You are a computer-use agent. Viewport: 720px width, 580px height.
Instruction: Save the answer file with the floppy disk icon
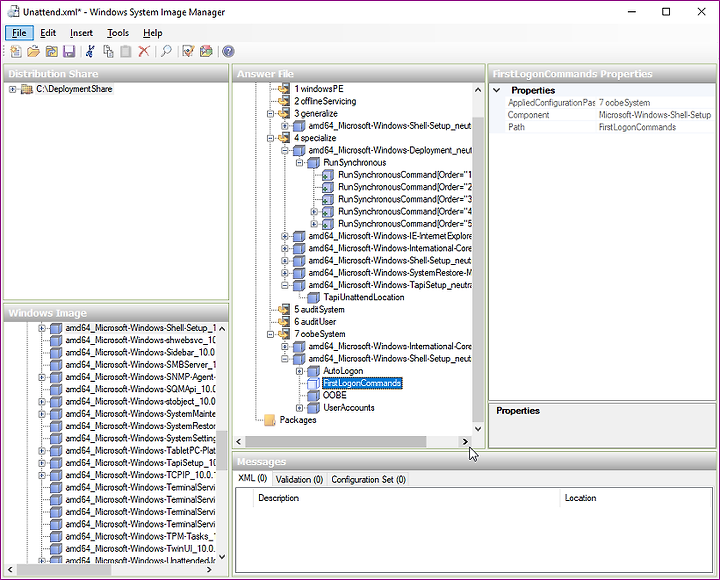click(x=69, y=51)
